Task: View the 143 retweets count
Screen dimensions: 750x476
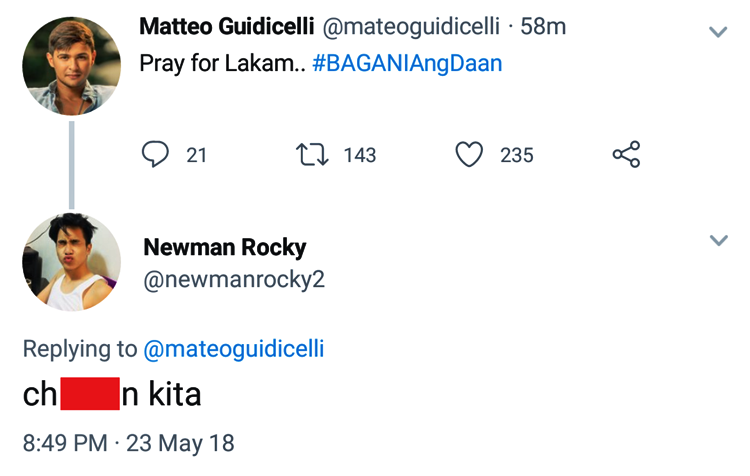Action: 360,155
